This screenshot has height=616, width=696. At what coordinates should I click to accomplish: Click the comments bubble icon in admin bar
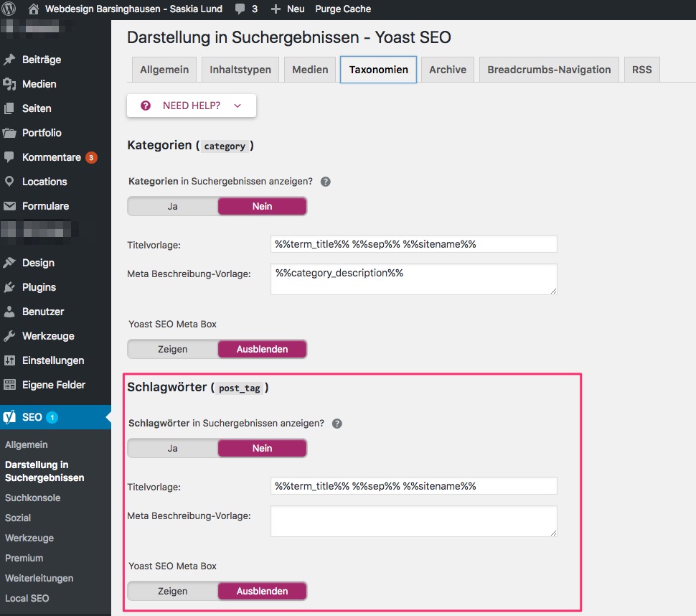(240, 9)
